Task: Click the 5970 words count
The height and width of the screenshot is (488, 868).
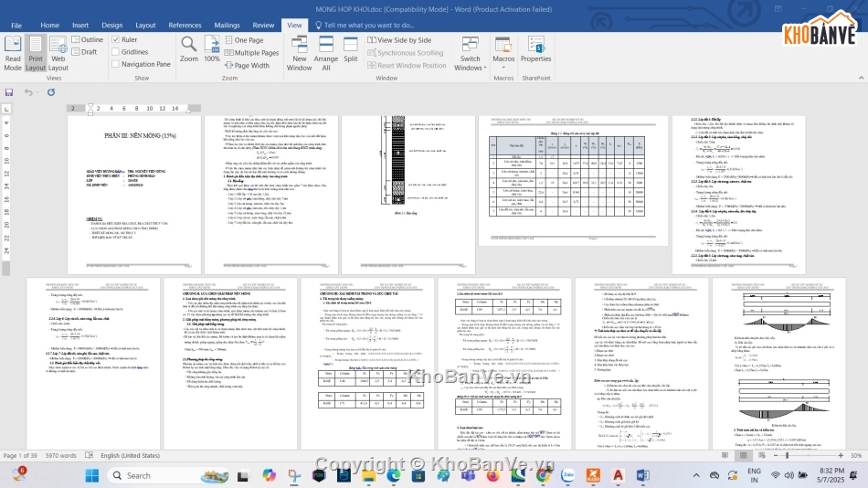Action: click(61, 455)
